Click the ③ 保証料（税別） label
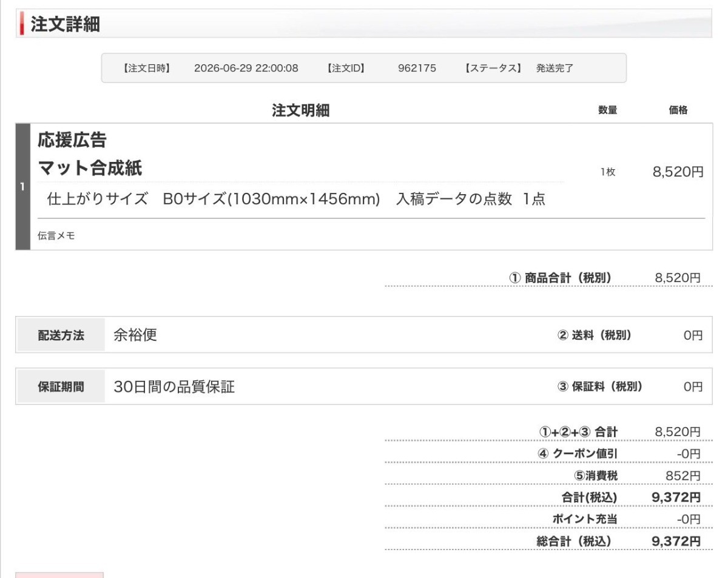 (600, 386)
